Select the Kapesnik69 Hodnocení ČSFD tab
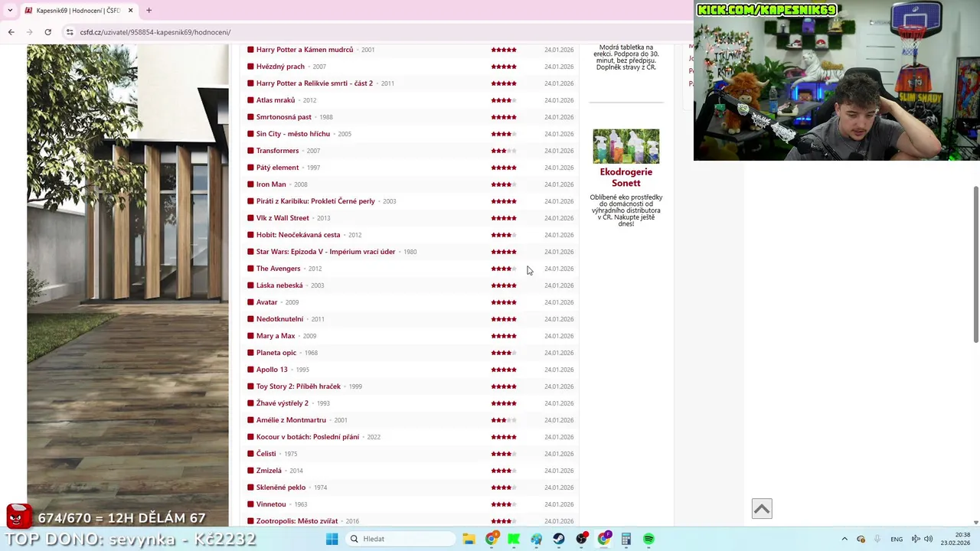Screen dimensions: 980x551 (78, 10)
